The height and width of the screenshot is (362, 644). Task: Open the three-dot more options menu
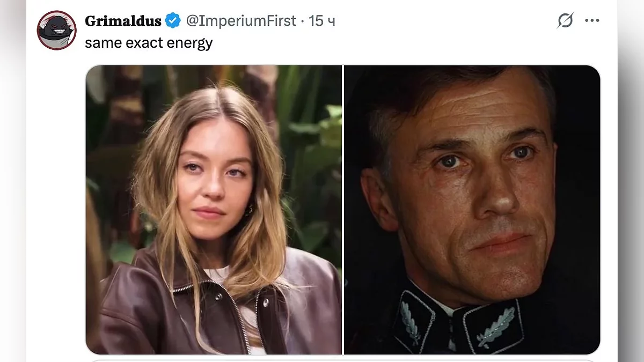click(x=592, y=20)
